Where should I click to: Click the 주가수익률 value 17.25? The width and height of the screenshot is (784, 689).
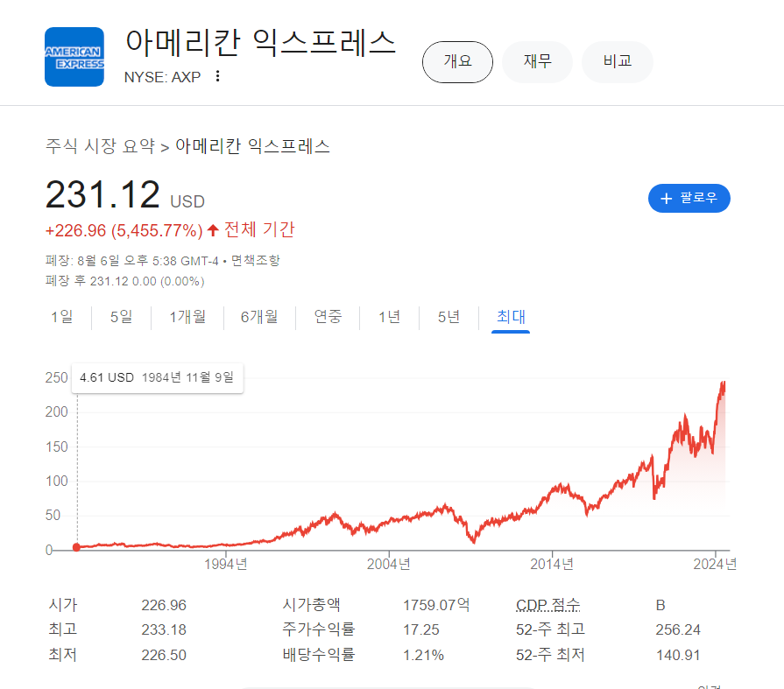[421, 629]
